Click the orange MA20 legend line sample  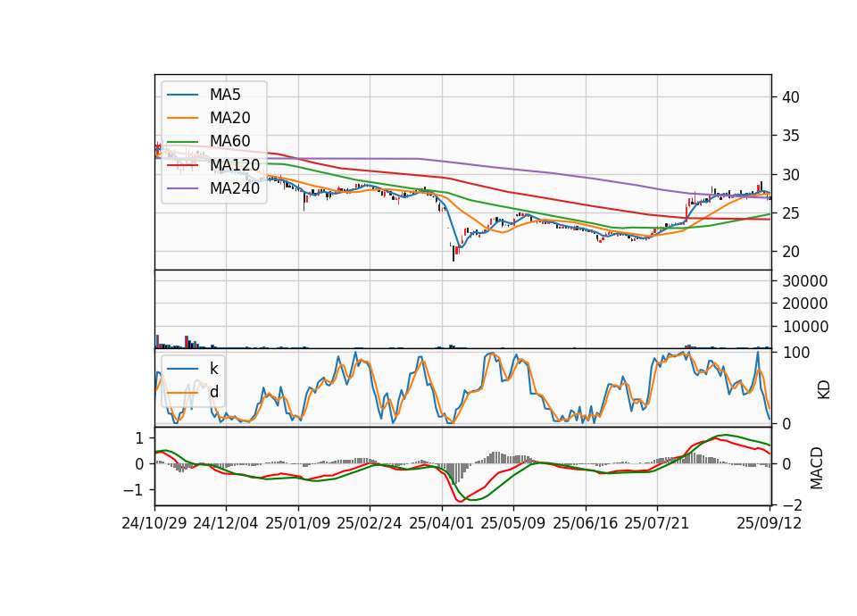pyautogui.click(x=182, y=119)
